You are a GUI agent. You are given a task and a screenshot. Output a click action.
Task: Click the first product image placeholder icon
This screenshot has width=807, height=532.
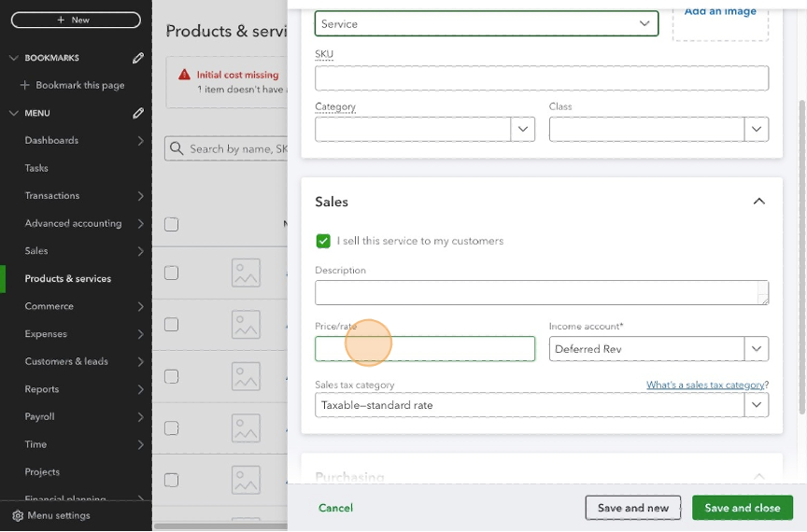[246, 273]
